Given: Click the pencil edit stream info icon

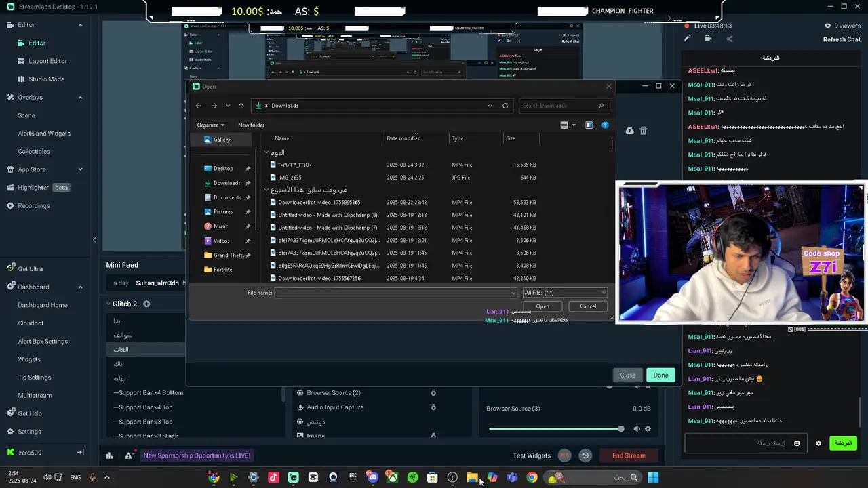Looking at the screenshot, I should point(687,39).
